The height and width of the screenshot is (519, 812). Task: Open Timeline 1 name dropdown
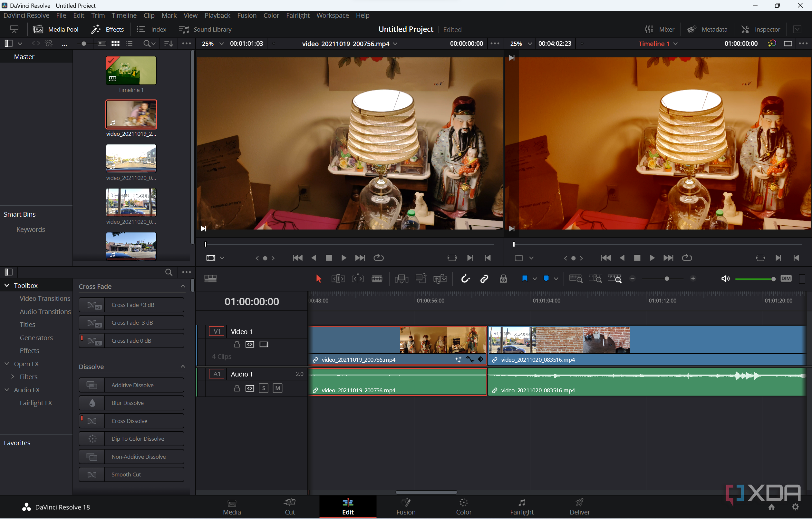point(675,44)
